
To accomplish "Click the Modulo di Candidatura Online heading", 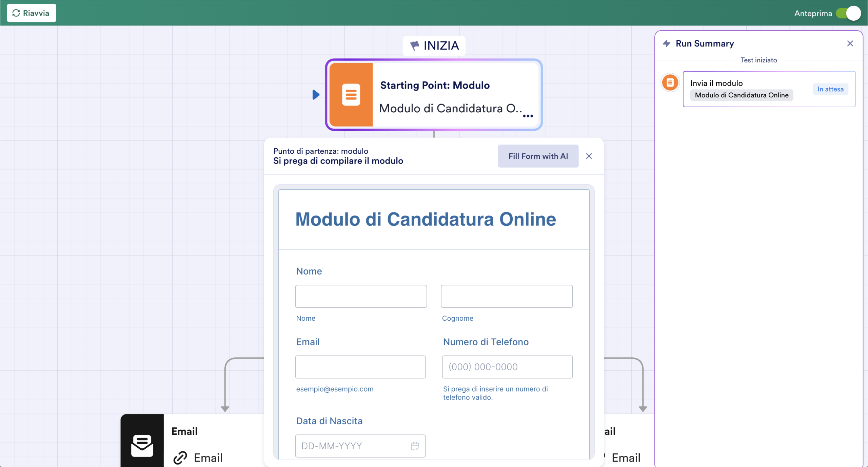I will click(426, 219).
